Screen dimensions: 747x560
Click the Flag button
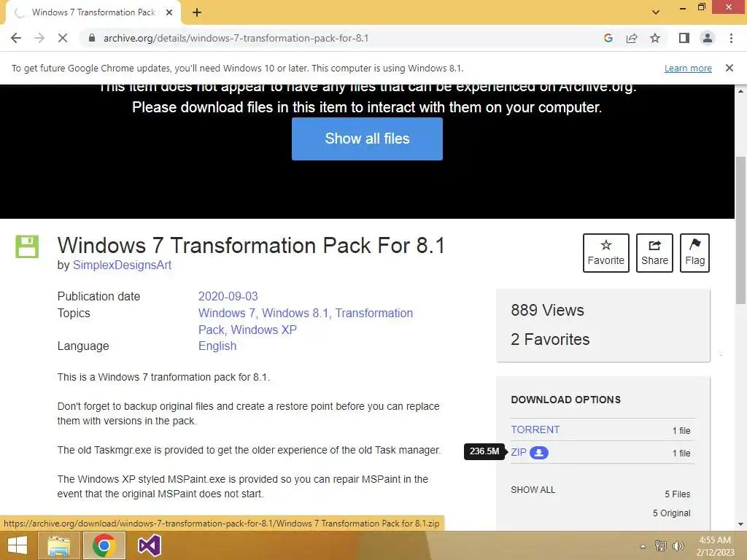694,253
